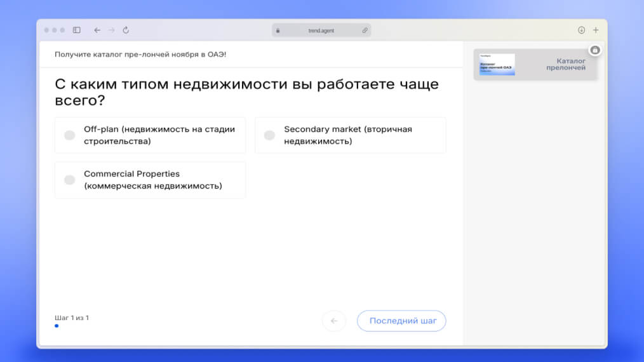
Task: Click the trend.agent address bar
Action: [x=321, y=30]
